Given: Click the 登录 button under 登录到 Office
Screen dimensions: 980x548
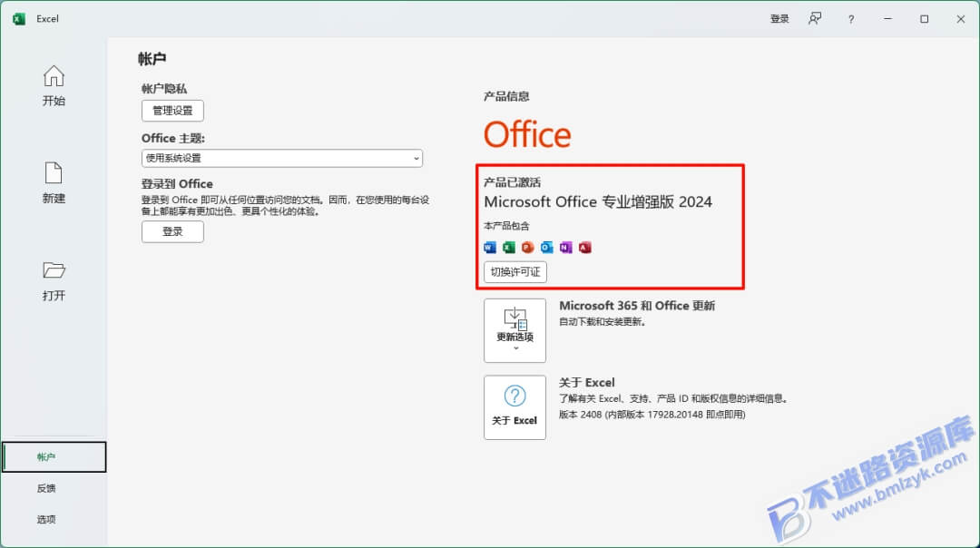Looking at the screenshot, I should (172, 231).
